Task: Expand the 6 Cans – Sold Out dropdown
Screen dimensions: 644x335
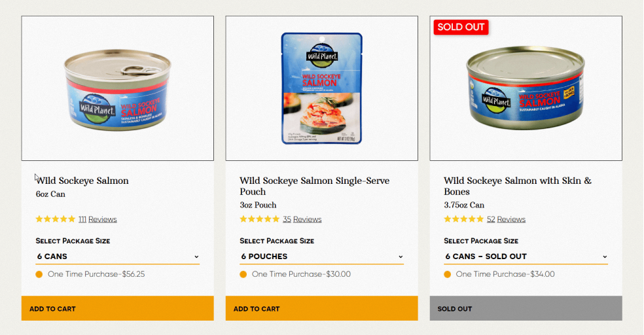Action: [526, 256]
